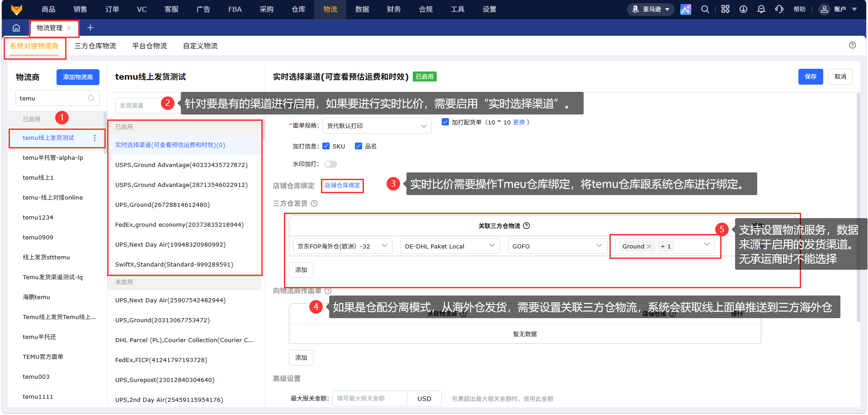Switch to 平台仓物流 tab
Screen dimensions: 868x415
pyautogui.click(x=150, y=46)
